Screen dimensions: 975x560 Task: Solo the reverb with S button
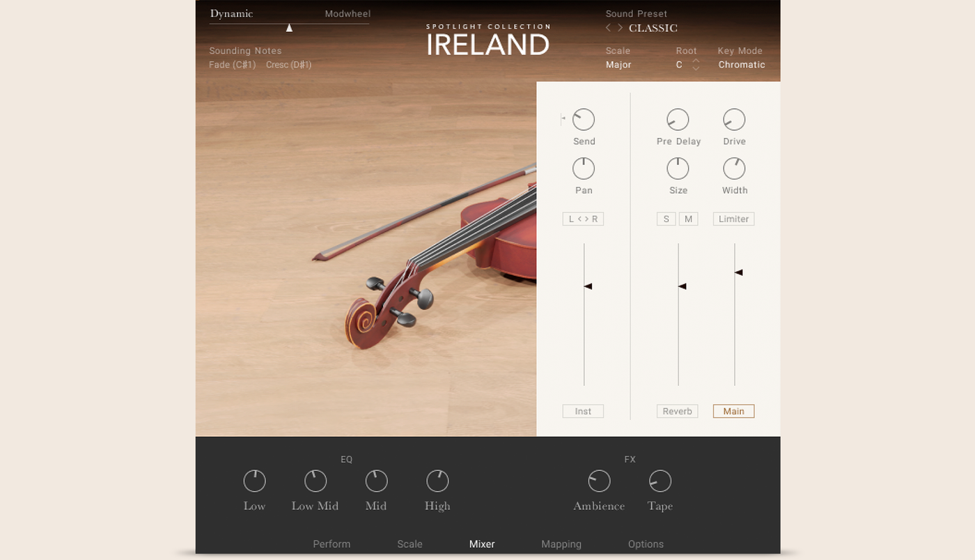tap(666, 219)
